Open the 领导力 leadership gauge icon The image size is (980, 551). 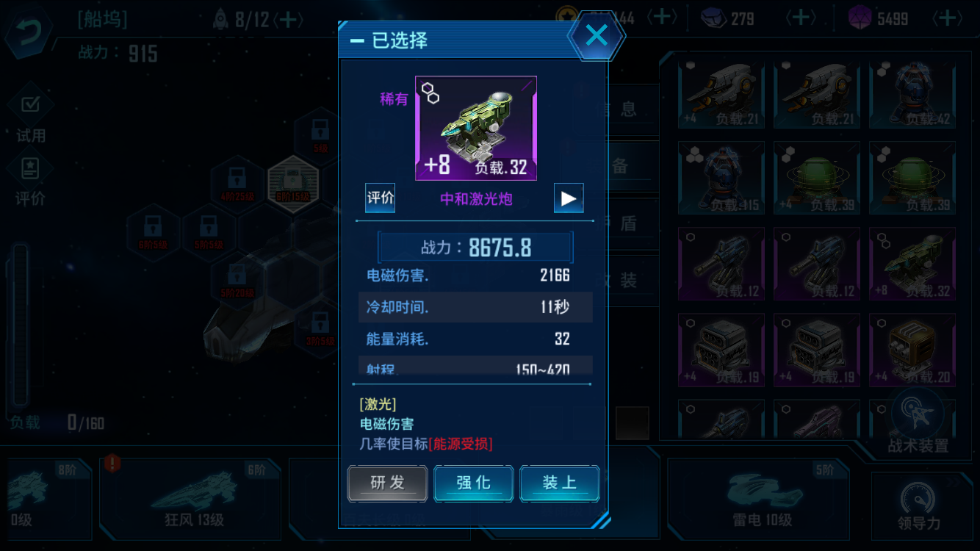tap(918, 508)
